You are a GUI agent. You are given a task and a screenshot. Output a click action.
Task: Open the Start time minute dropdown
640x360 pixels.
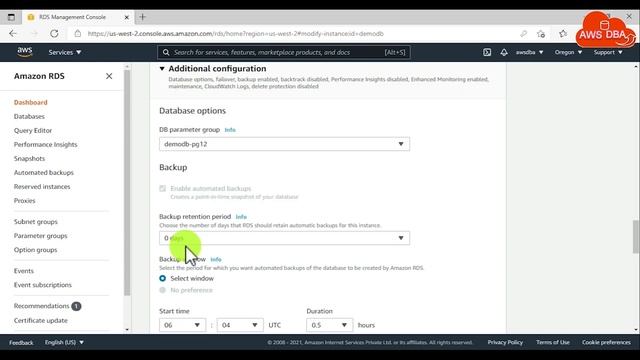240,325
